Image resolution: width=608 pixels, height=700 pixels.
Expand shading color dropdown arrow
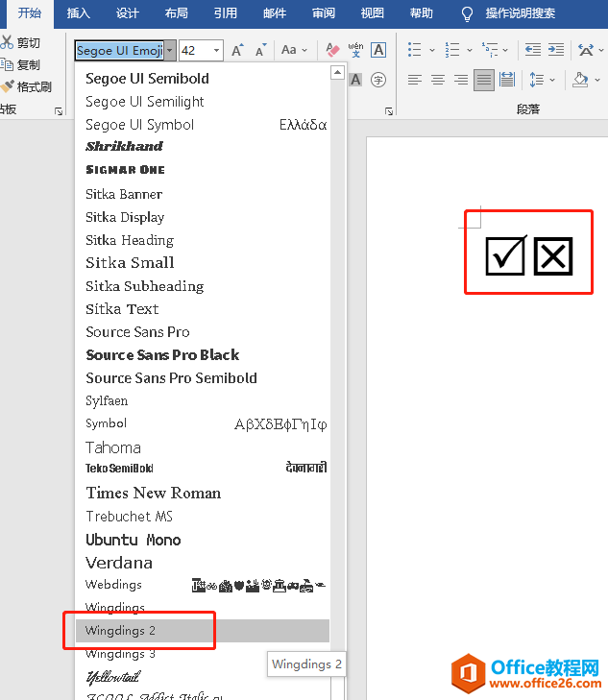597,80
